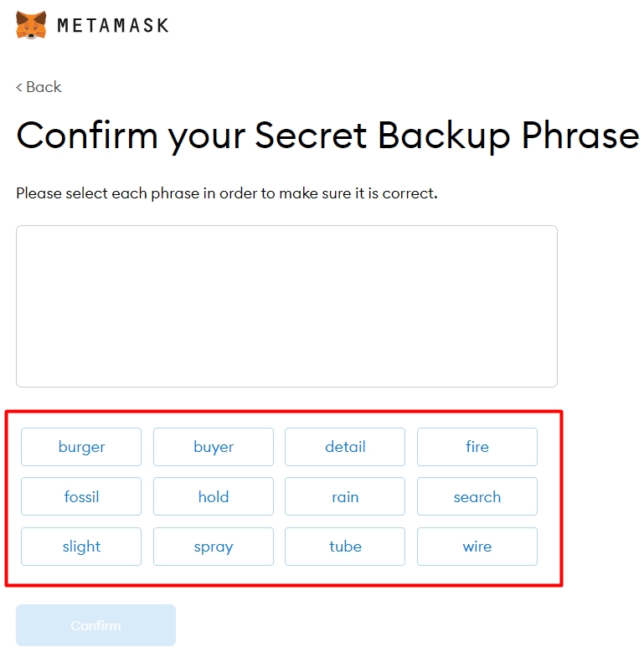Go back using the Back link
Screen dimensions: 644x652
[x=44, y=87]
